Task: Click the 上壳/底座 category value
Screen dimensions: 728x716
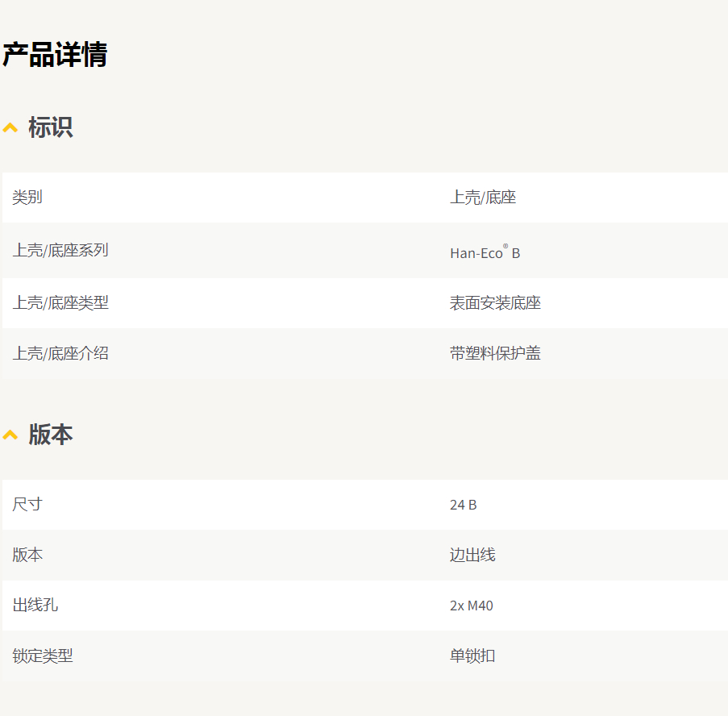Action: pos(482,198)
